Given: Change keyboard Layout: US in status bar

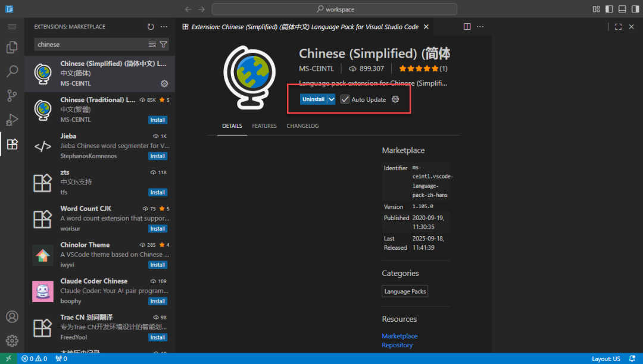Looking at the screenshot, I should (x=605, y=359).
